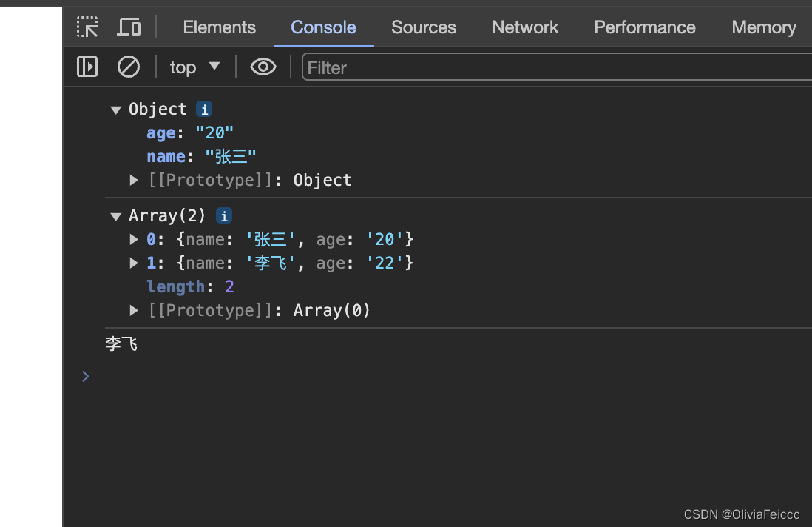Expand the Object's [[Prototype]] node
812x527 pixels.
(x=134, y=180)
